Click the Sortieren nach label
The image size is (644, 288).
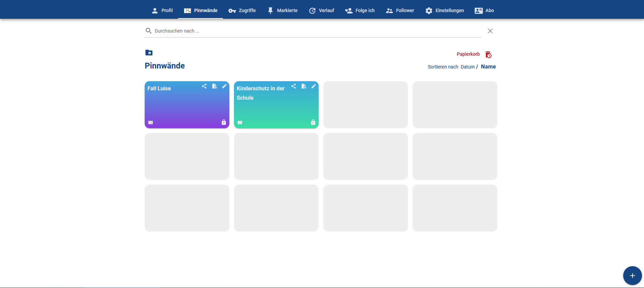pos(443,67)
